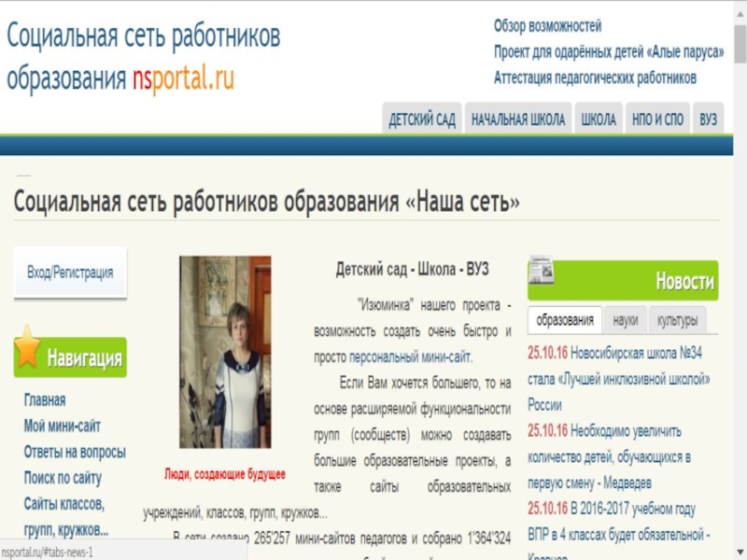Click the scrollbar up arrow
Screen dimensions: 747x560
(x=740, y=13)
